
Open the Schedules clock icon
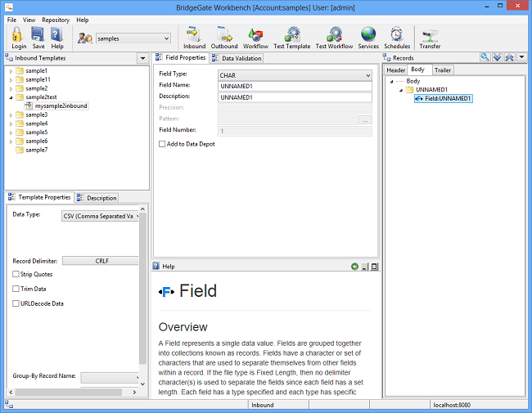pos(397,34)
